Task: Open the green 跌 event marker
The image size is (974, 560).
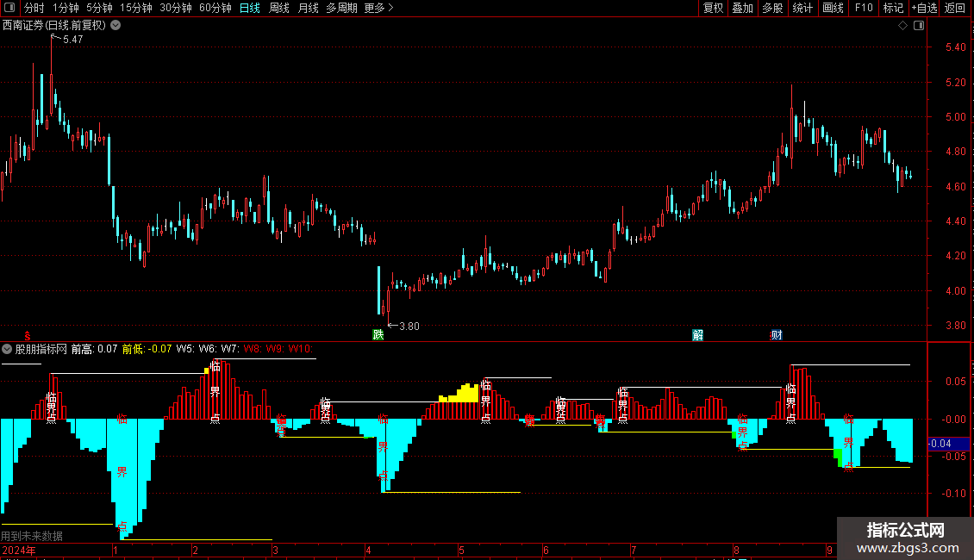Action: [378, 334]
